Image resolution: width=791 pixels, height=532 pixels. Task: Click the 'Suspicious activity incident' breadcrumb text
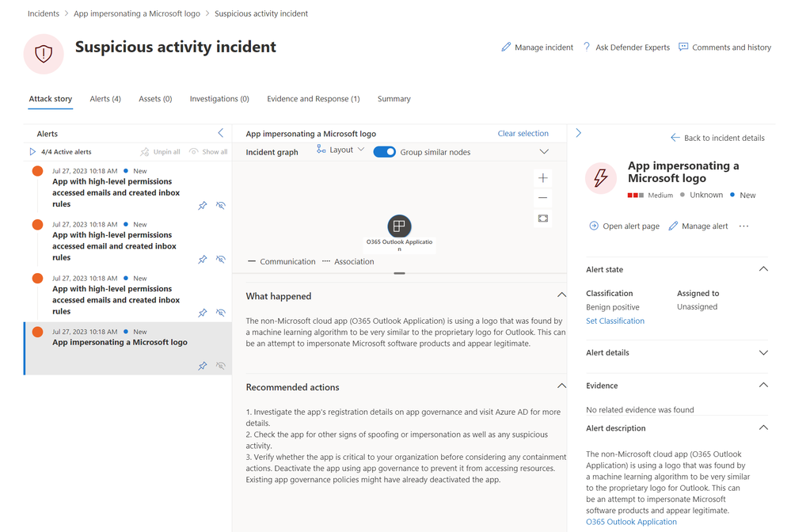pyautogui.click(x=261, y=13)
